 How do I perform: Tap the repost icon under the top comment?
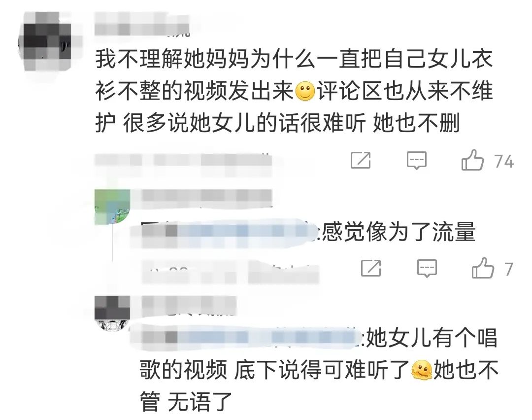(360, 160)
